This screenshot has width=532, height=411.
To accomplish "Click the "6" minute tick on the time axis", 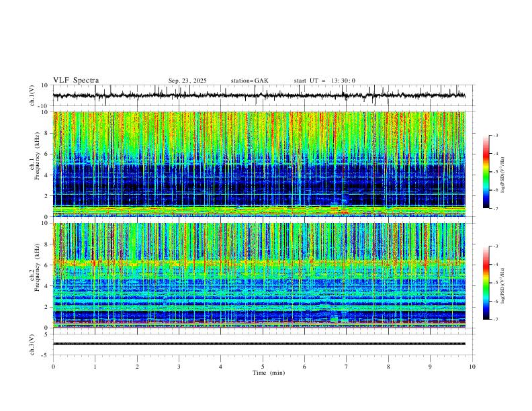I will pos(304,367).
